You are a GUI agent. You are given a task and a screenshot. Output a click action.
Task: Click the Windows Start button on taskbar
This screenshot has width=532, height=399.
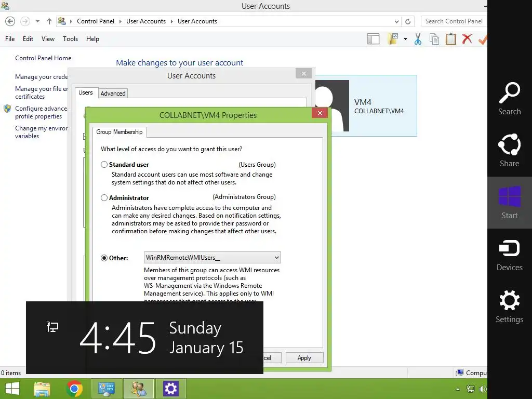click(x=12, y=389)
